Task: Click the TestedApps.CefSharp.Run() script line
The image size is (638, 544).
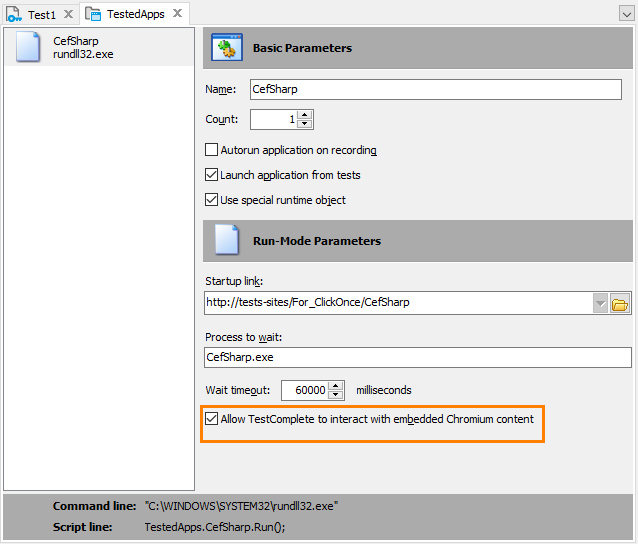Action: pos(215,527)
